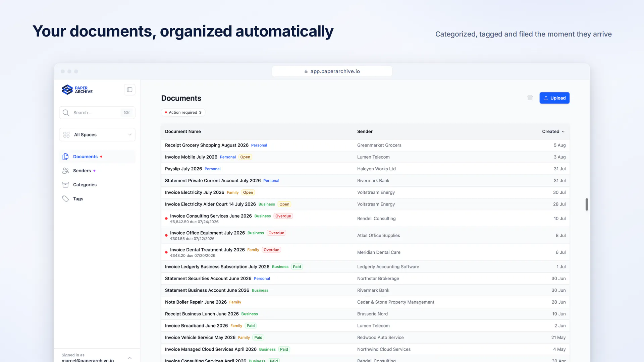Click the Senders people icon

(65, 171)
